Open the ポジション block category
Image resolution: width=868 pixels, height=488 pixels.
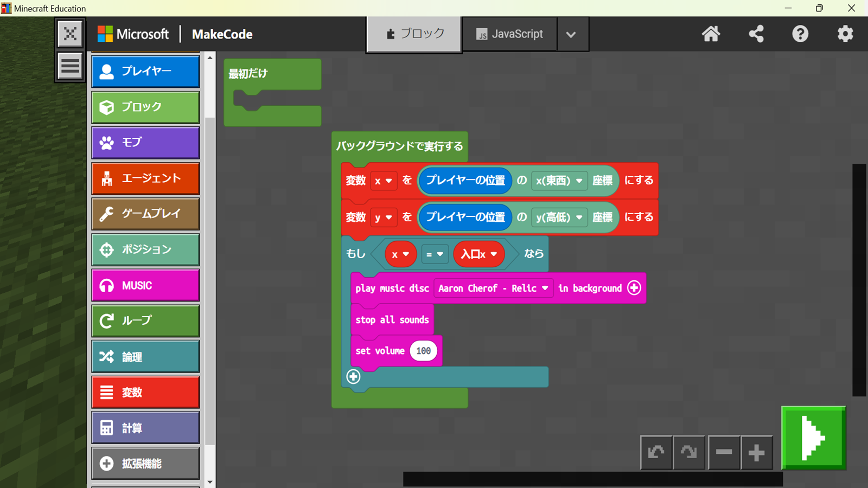[145, 249]
